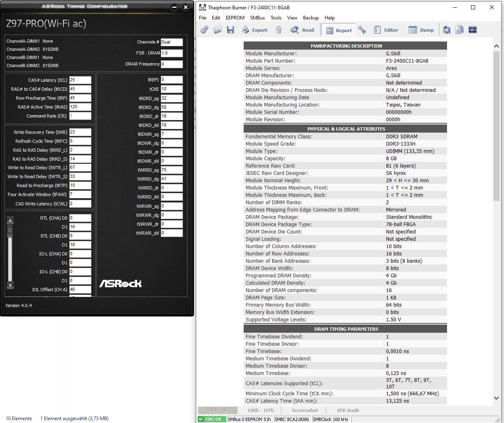Image resolution: width=504 pixels, height=423 pixels.
Task: Click the Thaiphoon Burner title bar app icon
Action: (202, 7)
